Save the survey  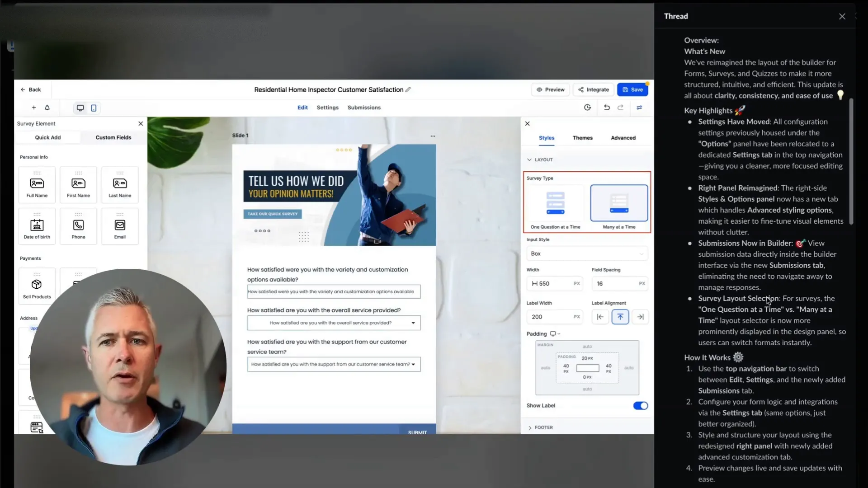632,89
